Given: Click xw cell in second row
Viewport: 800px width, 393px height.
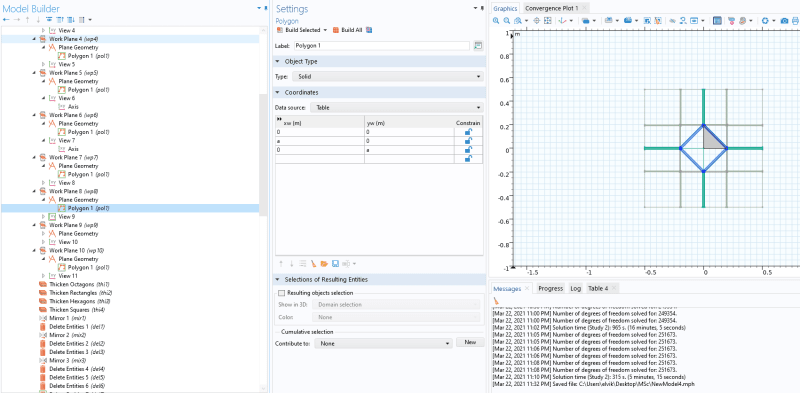Looking at the screenshot, I should click(319, 141).
